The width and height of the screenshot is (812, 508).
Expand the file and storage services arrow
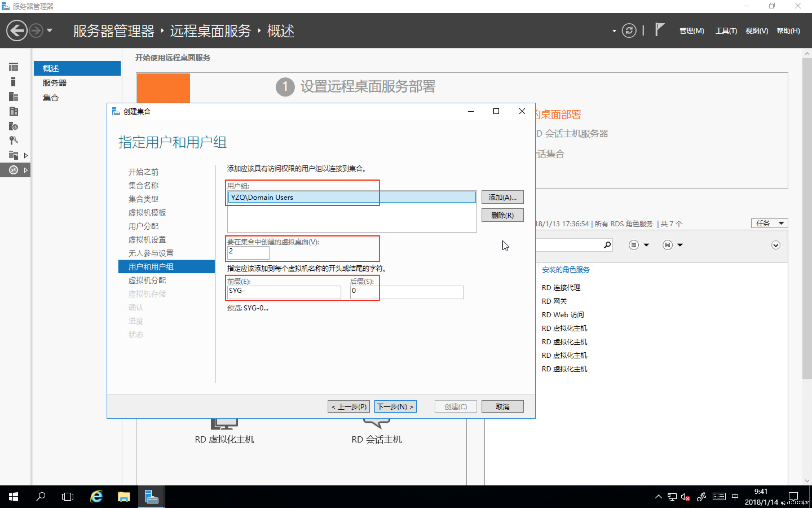pos(26,156)
